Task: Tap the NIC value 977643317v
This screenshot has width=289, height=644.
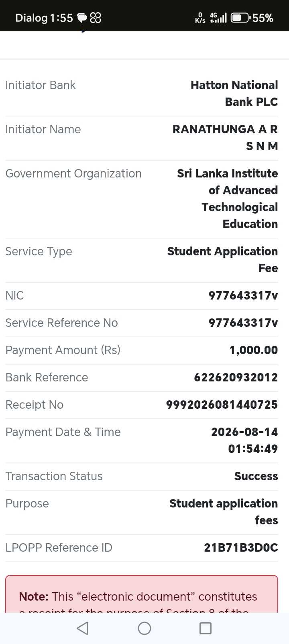Action: [x=243, y=296]
